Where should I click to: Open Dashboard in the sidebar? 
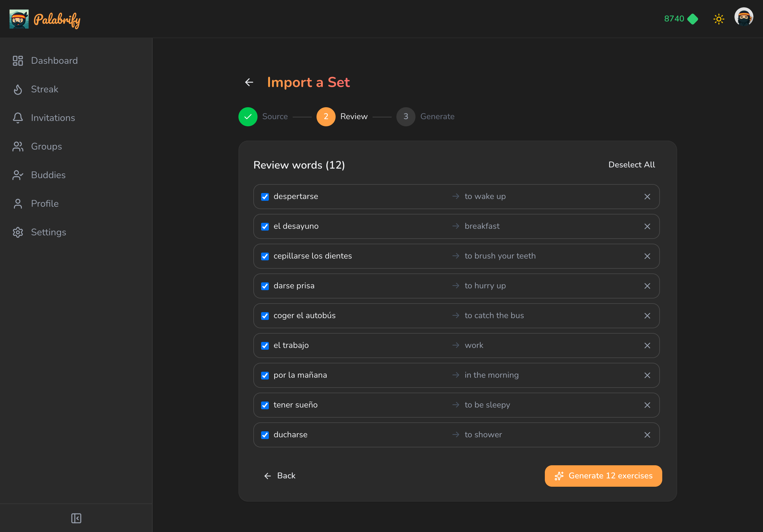54,61
